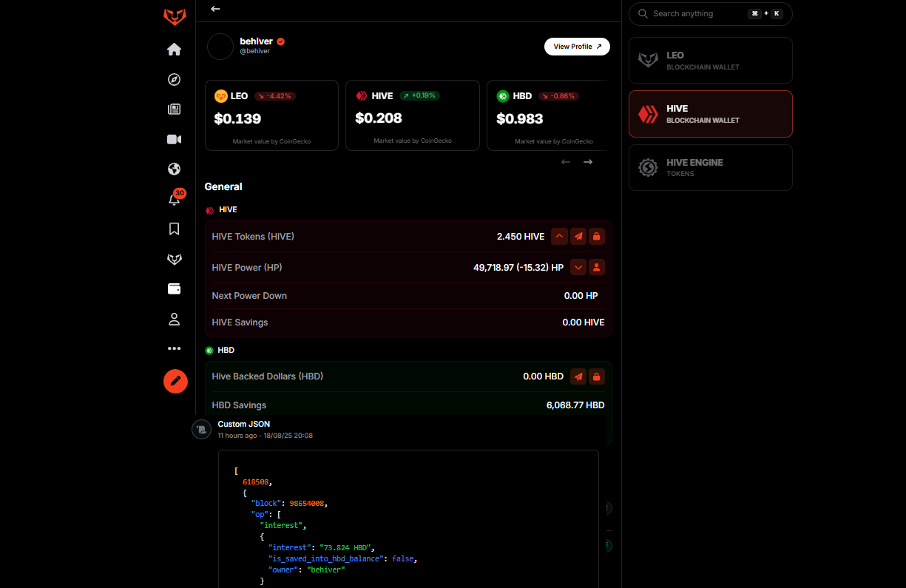
Task: Click the 6,068.77 HBD savings value
Action: [x=575, y=405]
